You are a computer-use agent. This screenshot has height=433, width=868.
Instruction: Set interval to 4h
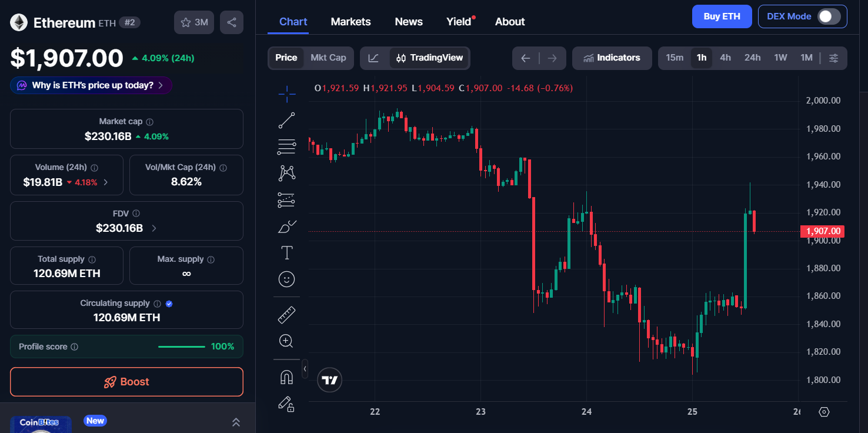(x=725, y=58)
